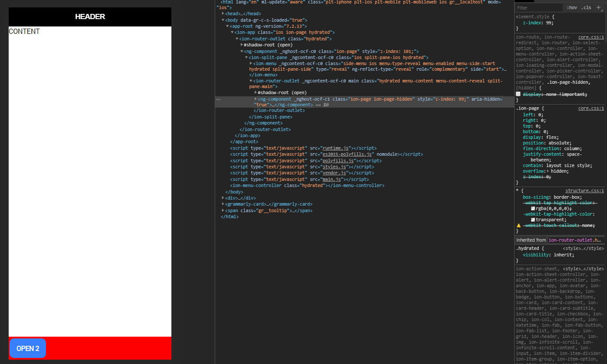Viewport: 607px width, 364px height.
Task: Click the HEADER title in app preview
Action: click(90, 16)
